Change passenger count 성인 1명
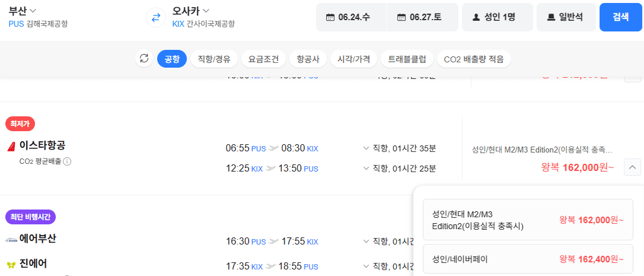This screenshot has height=276, width=644. [498, 17]
